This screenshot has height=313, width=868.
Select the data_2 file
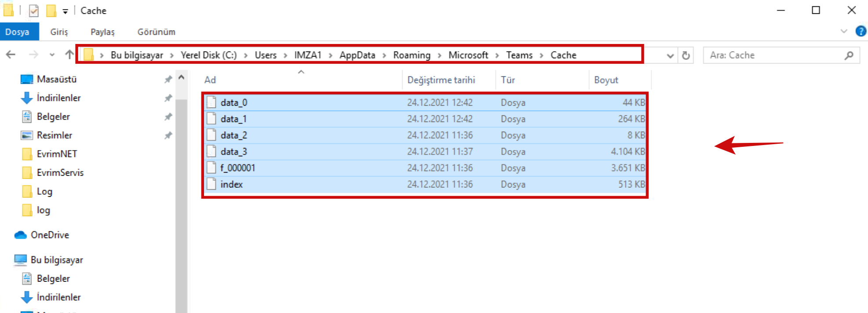tap(425, 135)
